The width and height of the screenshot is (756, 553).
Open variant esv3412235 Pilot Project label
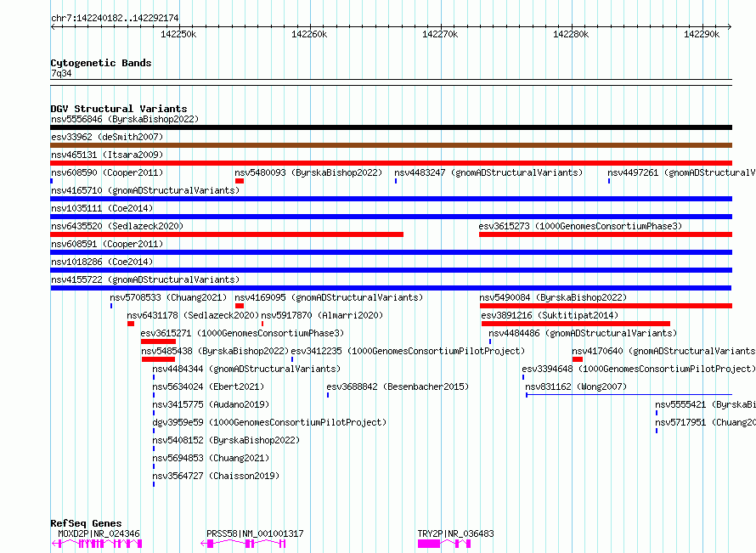tap(408, 351)
